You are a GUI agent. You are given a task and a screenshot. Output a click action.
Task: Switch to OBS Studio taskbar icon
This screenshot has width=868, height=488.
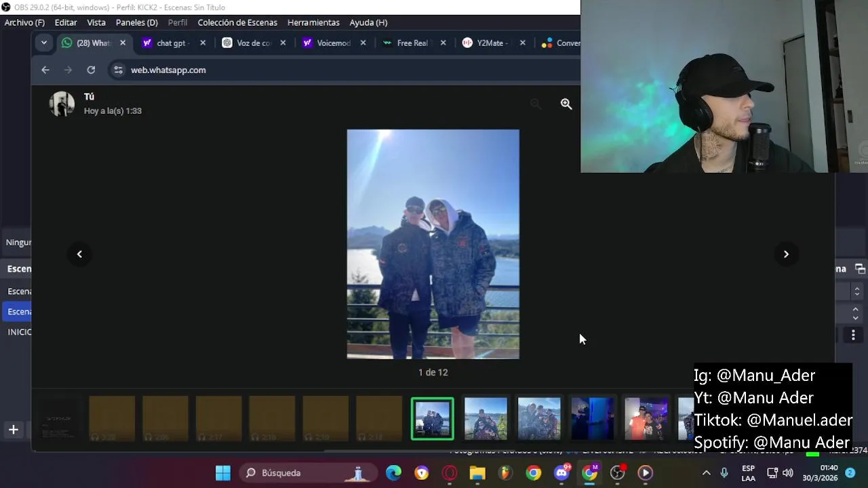pyautogui.click(x=617, y=473)
